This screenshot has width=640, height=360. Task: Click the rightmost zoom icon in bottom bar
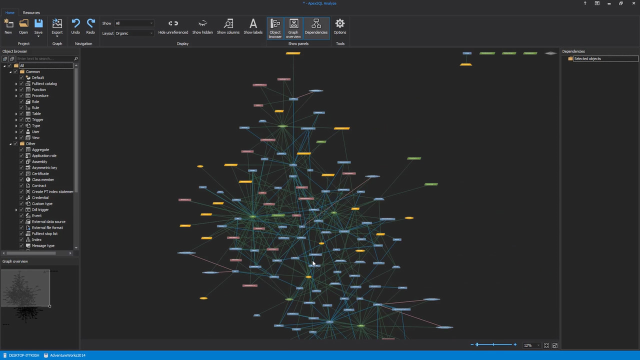coord(555,345)
